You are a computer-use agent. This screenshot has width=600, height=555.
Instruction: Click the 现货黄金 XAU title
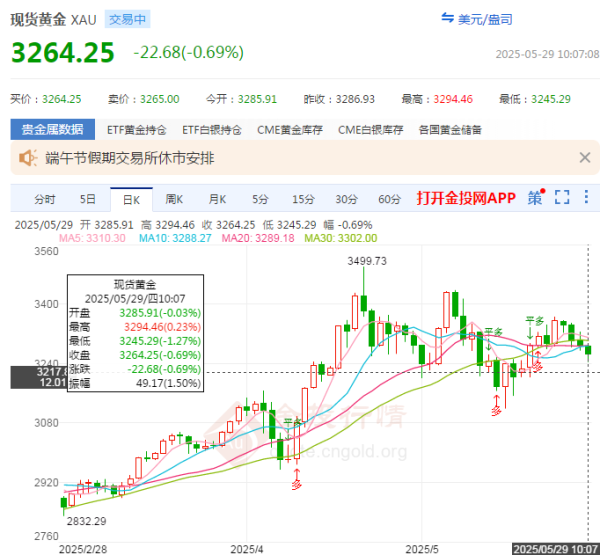(53, 19)
